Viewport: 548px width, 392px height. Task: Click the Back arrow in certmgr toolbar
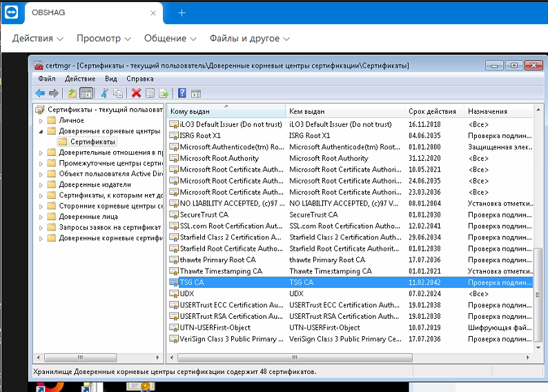click(x=40, y=93)
